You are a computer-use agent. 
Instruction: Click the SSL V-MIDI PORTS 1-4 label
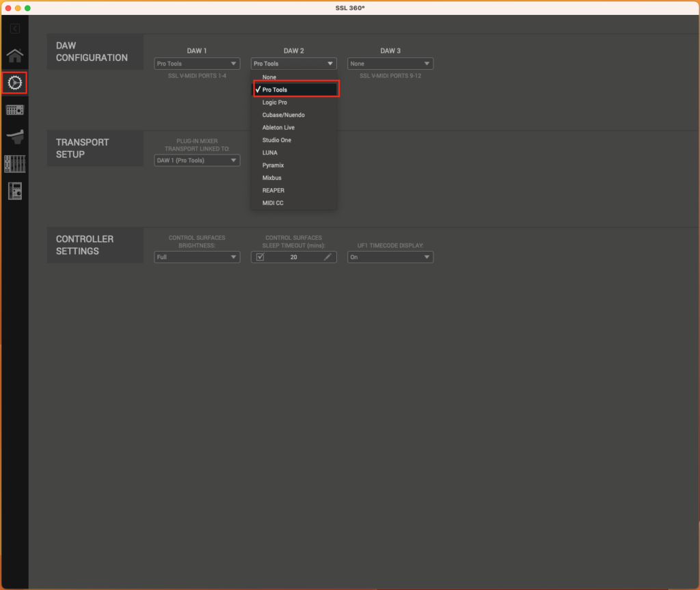197,76
